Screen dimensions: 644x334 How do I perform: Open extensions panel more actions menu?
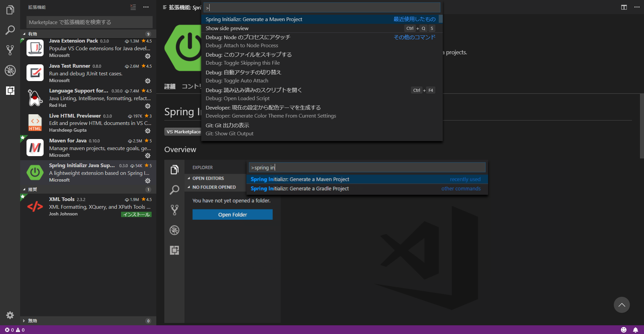point(146,7)
